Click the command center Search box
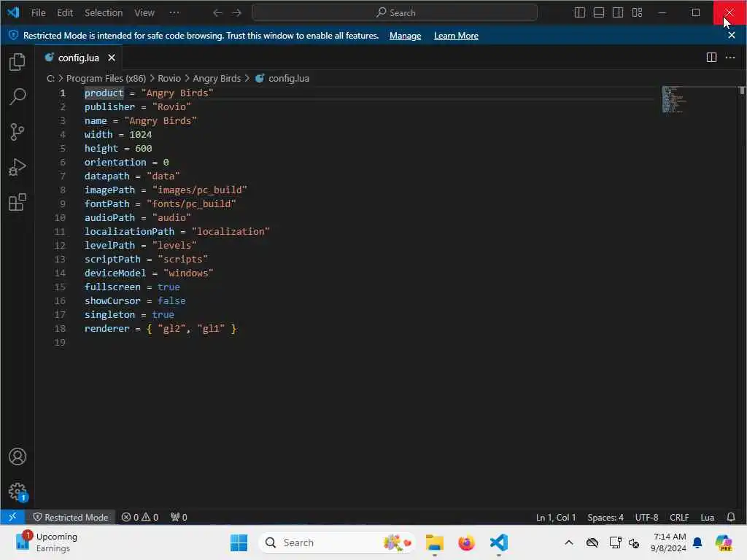 (395, 13)
